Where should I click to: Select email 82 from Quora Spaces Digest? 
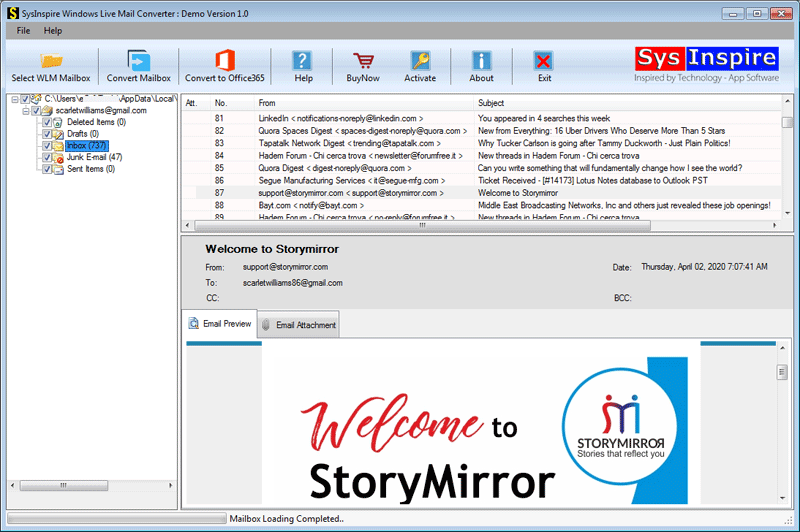coord(482,131)
